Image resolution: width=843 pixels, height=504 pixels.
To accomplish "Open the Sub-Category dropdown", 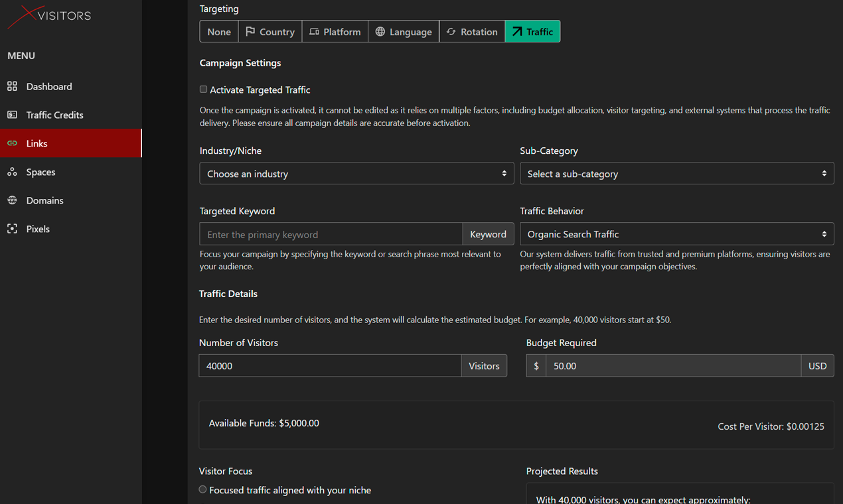I will click(677, 173).
